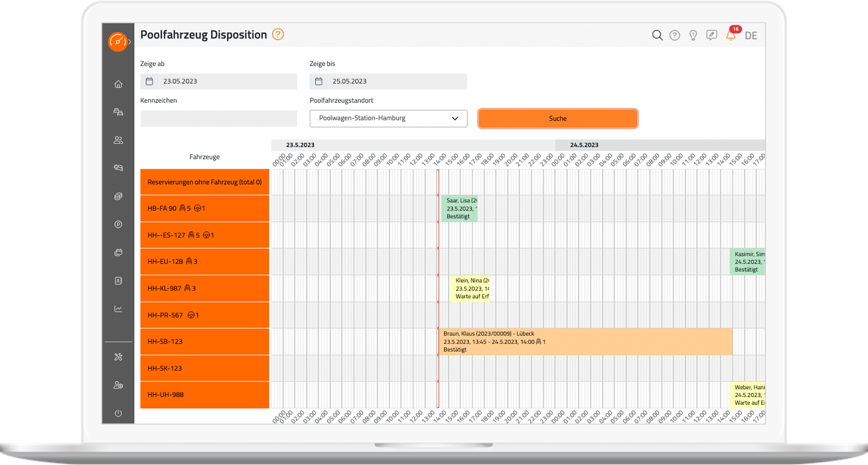Select the home icon in the sidebar
Image resolution: width=868 pixels, height=465 pixels.
[x=118, y=84]
